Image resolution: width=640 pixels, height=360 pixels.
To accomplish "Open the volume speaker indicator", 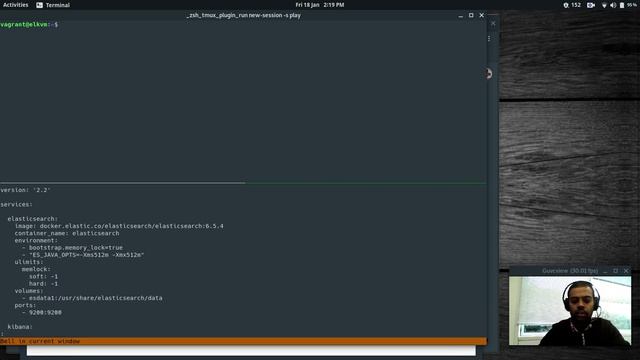I will point(613,5).
